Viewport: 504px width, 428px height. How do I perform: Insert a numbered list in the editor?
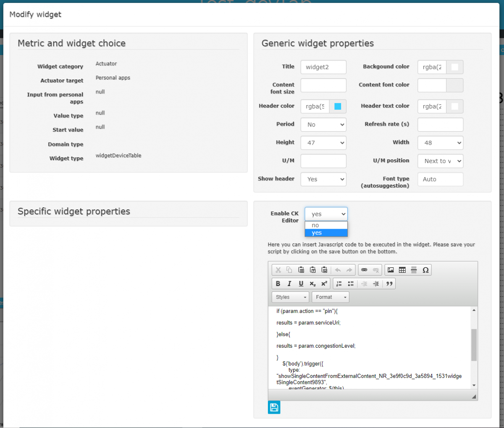click(339, 284)
